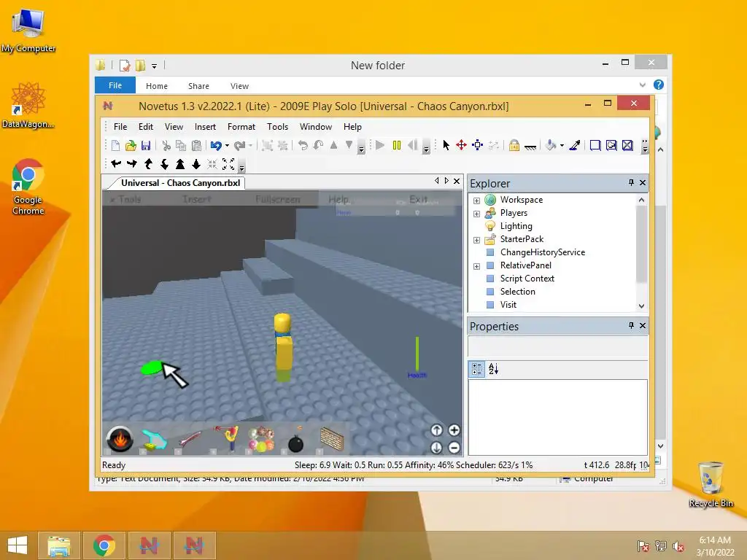This screenshot has height=560, width=747.
Task: Select the red Move tool
Action: pos(461,145)
